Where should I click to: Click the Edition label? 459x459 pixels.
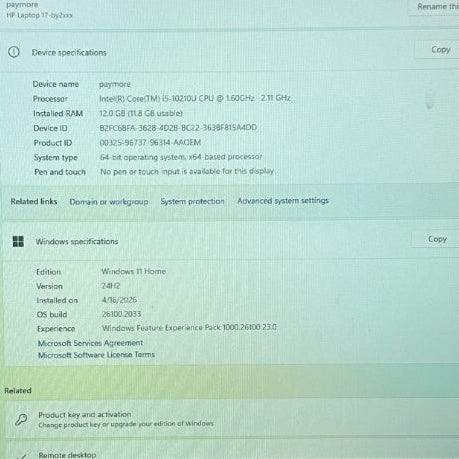[x=48, y=272]
